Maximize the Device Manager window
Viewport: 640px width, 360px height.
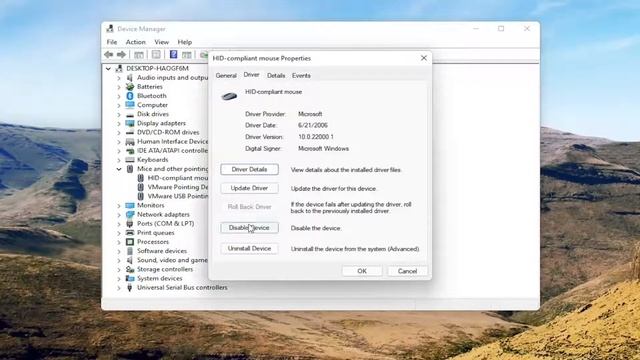point(501,29)
